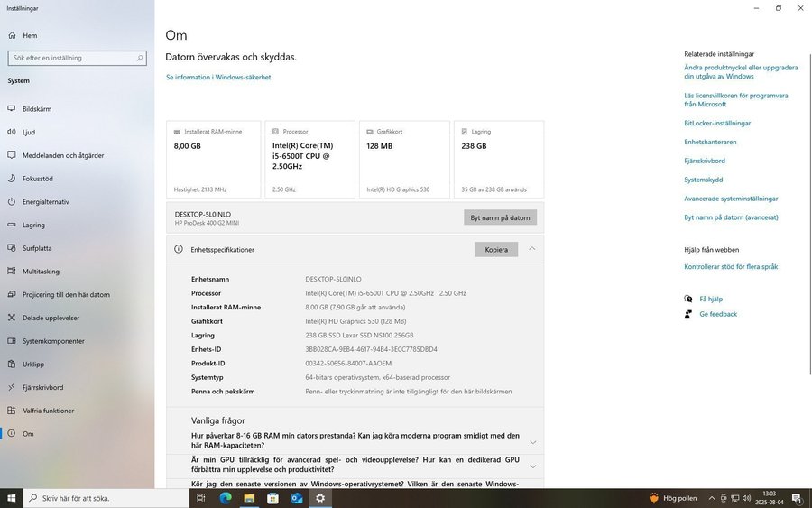
Task: Open BitLocker-inställningar link
Action: click(717, 124)
